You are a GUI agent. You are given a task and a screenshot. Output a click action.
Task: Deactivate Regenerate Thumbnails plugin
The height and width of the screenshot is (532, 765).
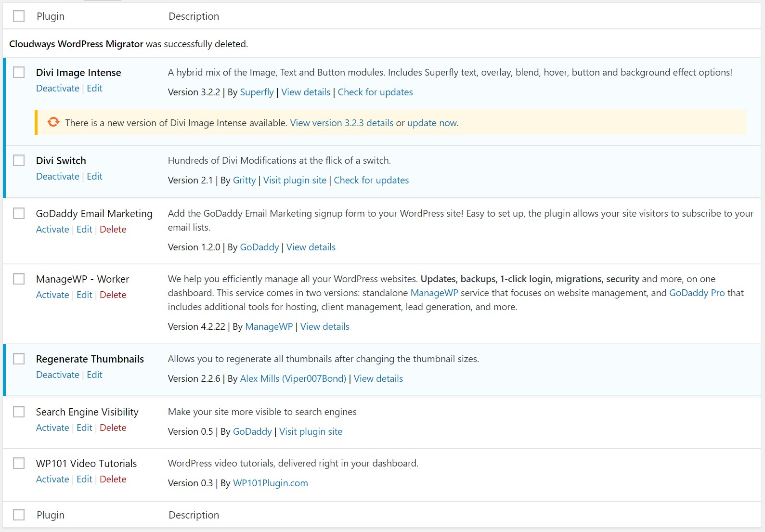point(58,375)
